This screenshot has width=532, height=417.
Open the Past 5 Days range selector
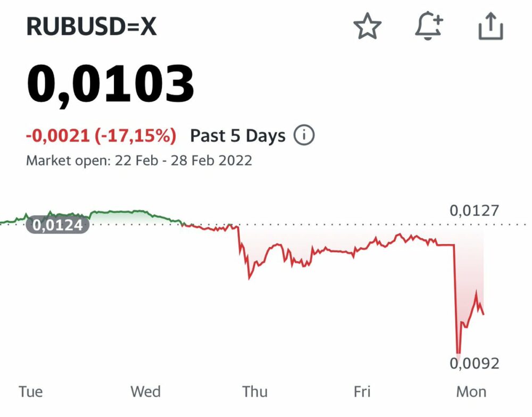pos(238,136)
